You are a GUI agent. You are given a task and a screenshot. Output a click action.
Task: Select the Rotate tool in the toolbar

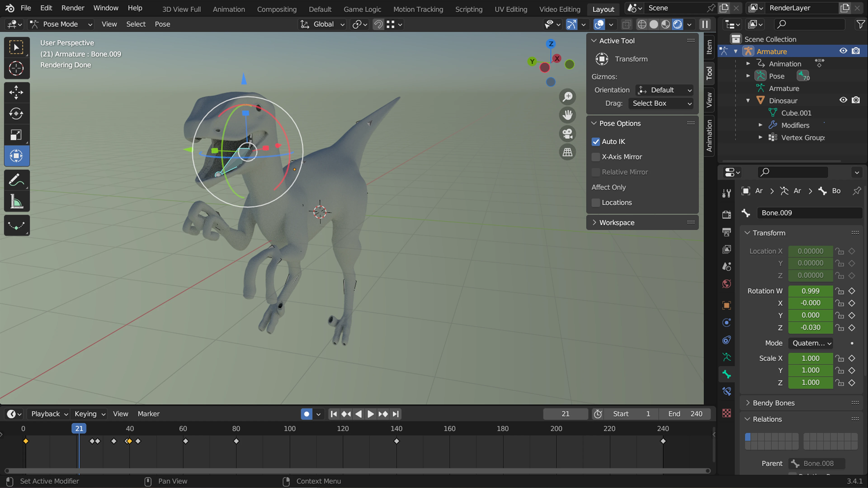tap(17, 113)
